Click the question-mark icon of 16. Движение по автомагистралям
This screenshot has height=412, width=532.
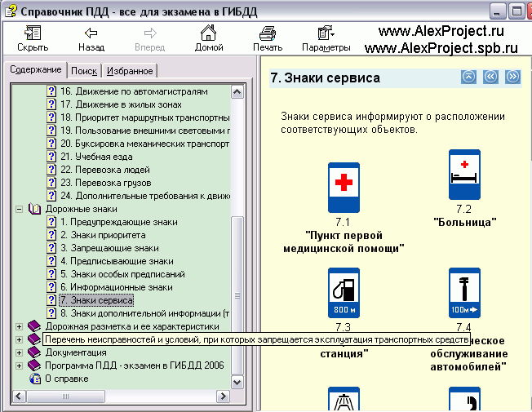point(51,91)
